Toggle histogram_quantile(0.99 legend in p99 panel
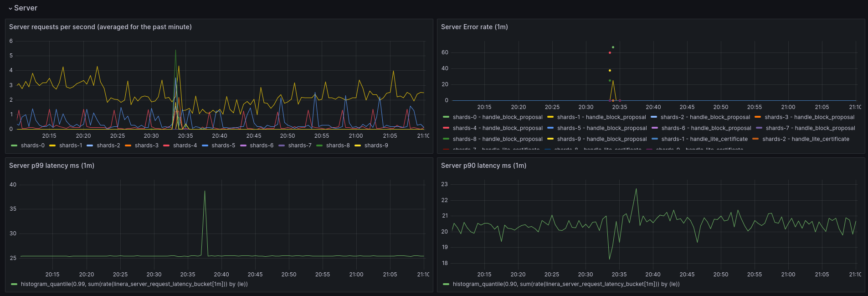Screen dimensions: 868x296 click(x=134, y=284)
